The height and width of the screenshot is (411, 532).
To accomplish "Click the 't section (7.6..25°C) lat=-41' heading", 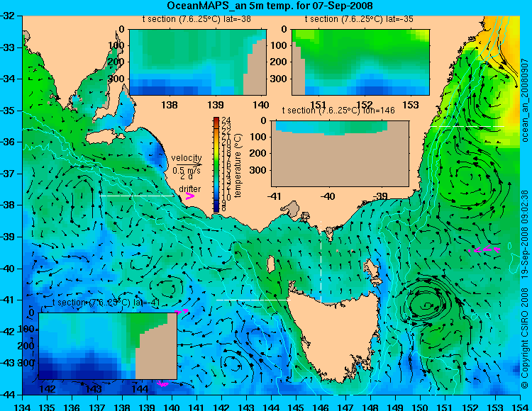I will [x=106, y=303].
